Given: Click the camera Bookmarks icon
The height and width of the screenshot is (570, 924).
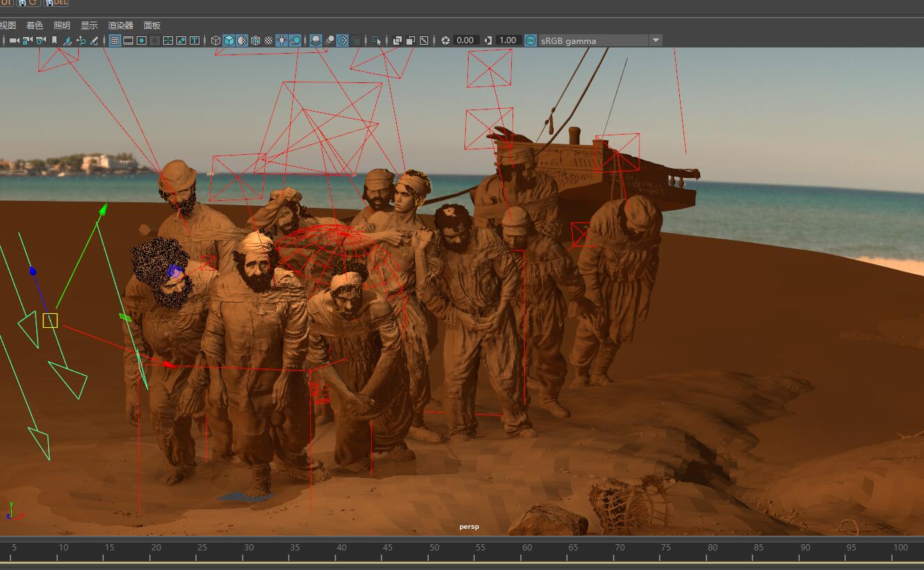Looking at the screenshot, I should coord(54,40).
